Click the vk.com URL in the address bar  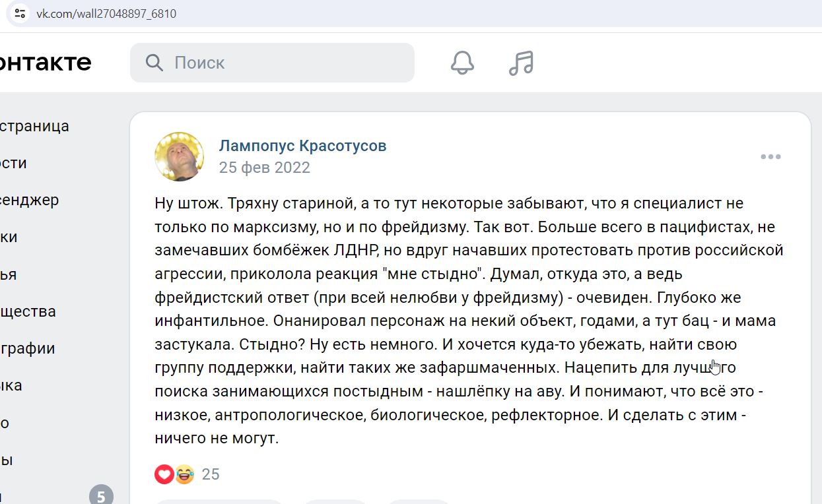click(106, 13)
